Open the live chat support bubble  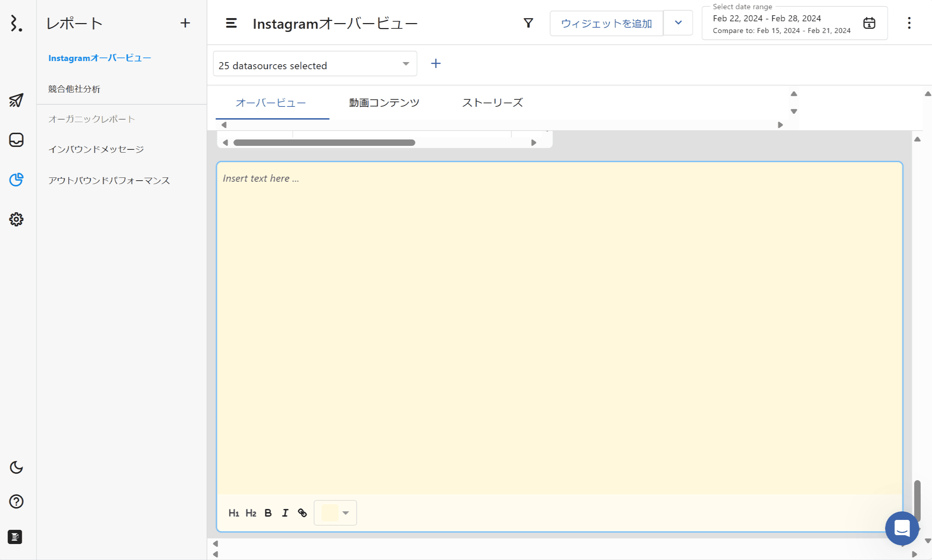[902, 528]
